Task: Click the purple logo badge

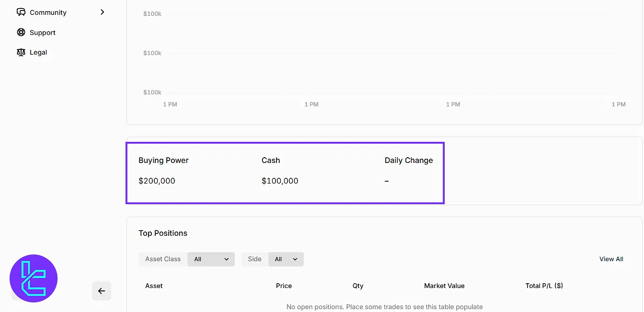Action: coord(34,278)
